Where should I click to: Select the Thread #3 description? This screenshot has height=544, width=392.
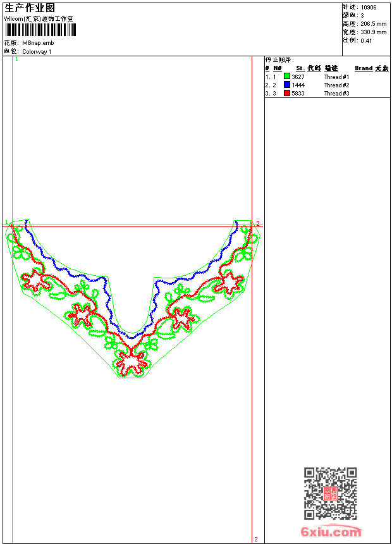coord(336,94)
